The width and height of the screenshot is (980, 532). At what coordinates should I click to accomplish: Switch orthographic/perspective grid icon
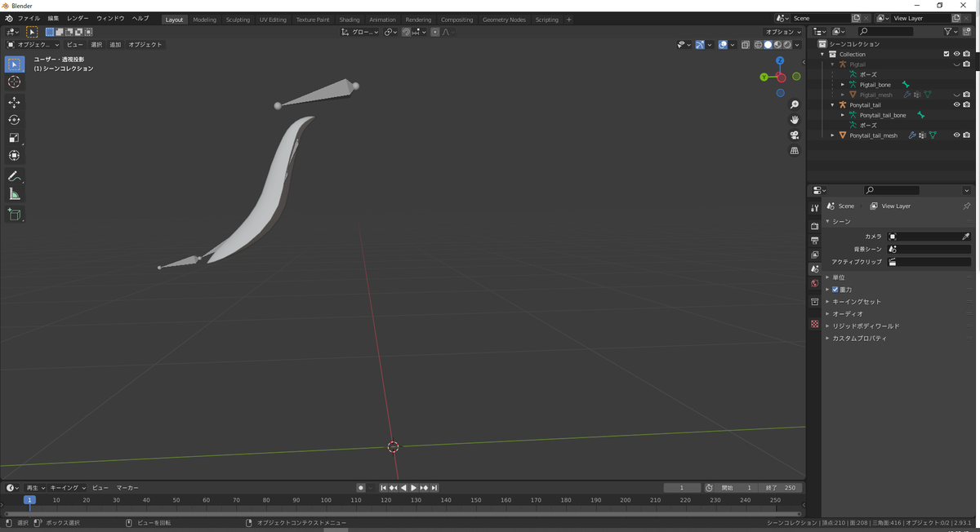(x=795, y=151)
